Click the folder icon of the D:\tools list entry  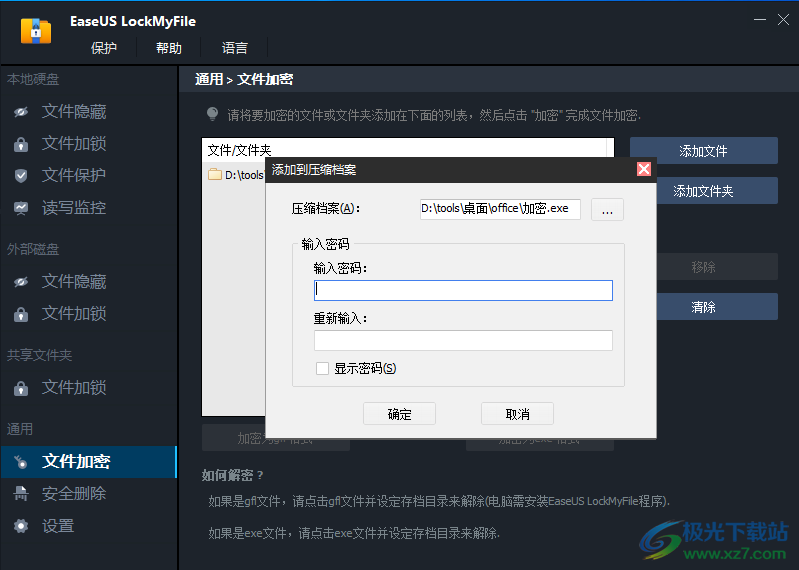pos(215,174)
